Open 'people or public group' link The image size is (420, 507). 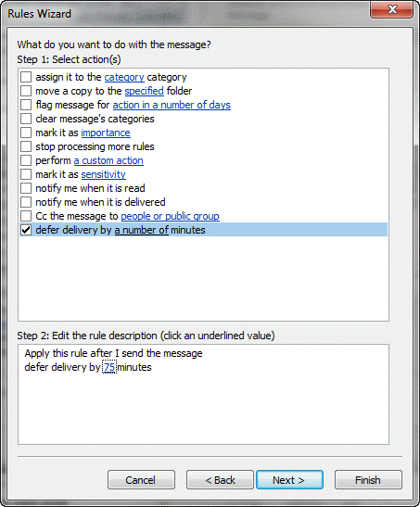point(170,216)
